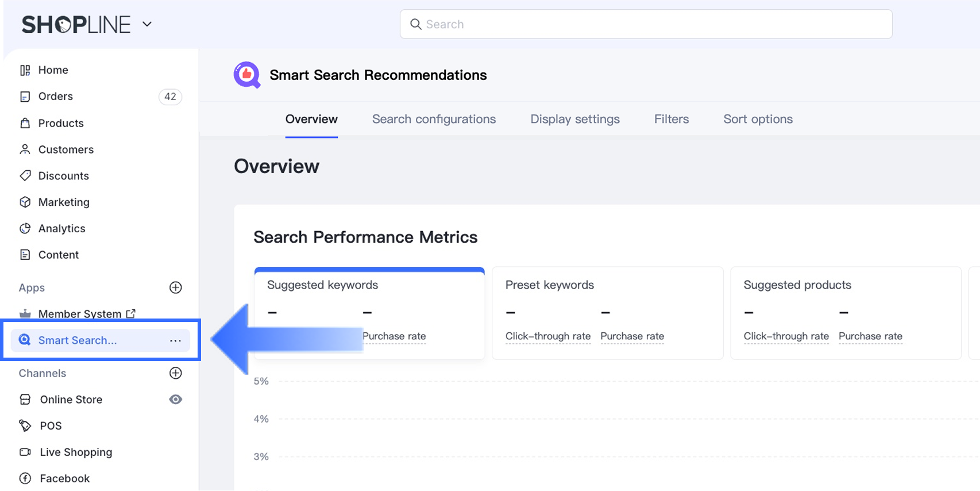Viewport: 980px width, 491px height.
Task: Click the Analytics pie chart icon
Action: click(25, 228)
